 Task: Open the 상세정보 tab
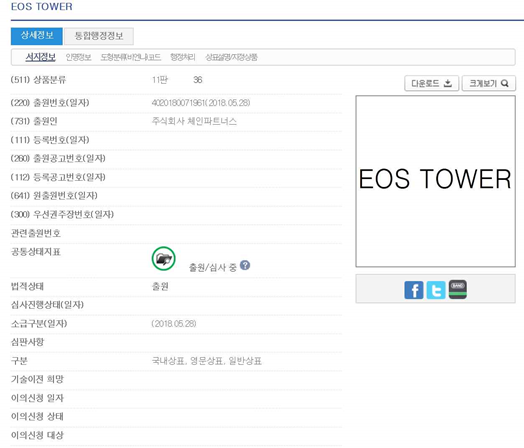pyautogui.click(x=37, y=36)
